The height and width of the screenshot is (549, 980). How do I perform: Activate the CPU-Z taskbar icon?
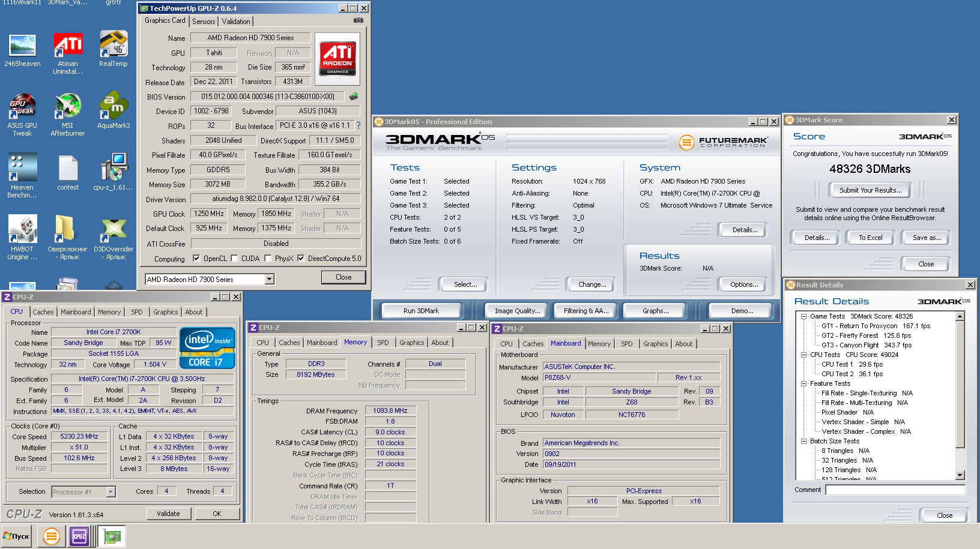[79, 536]
